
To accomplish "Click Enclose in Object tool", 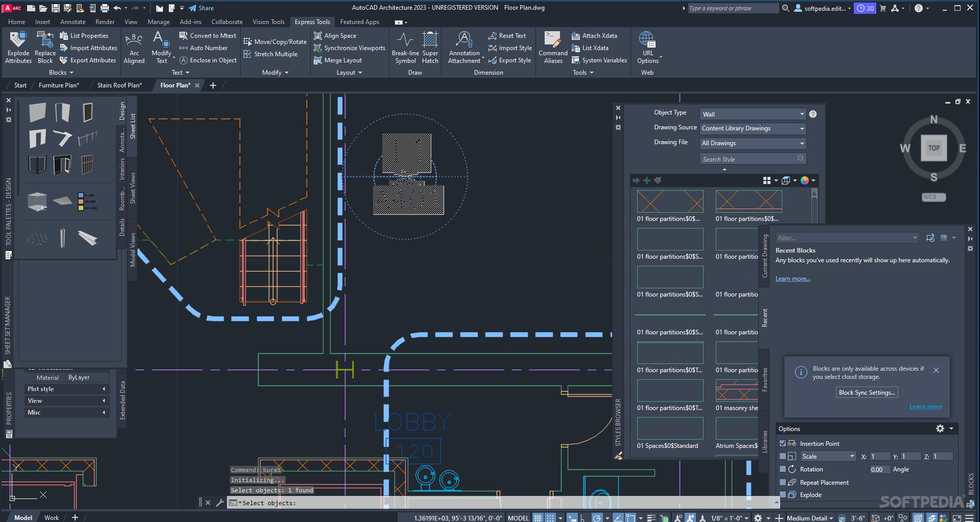I will tap(208, 60).
